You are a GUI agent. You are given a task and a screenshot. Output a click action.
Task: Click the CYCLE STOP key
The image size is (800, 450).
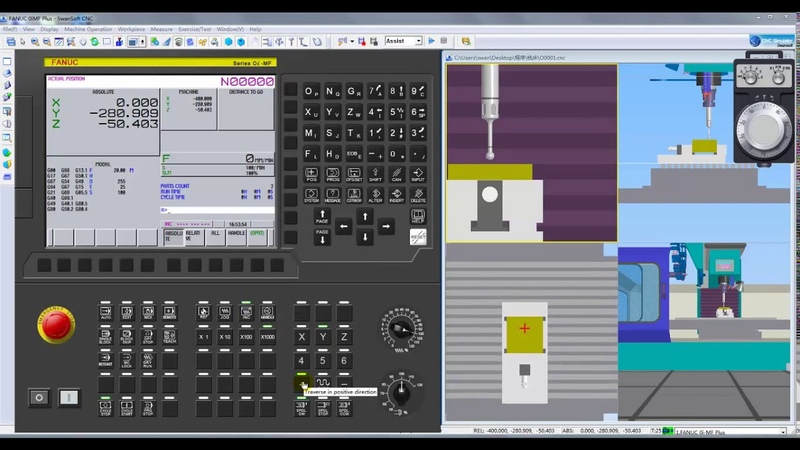(x=106, y=408)
